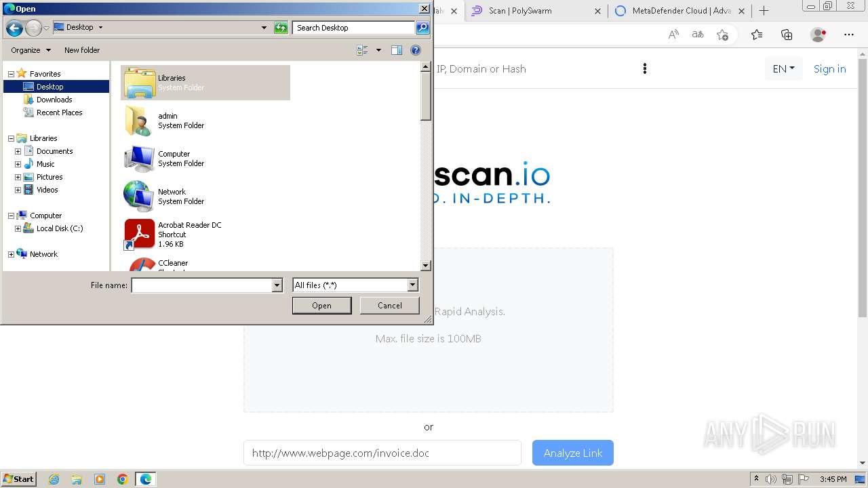Viewport: 868px width, 488px height.
Task: Click the Analyze Link button
Action: point(573,453)
